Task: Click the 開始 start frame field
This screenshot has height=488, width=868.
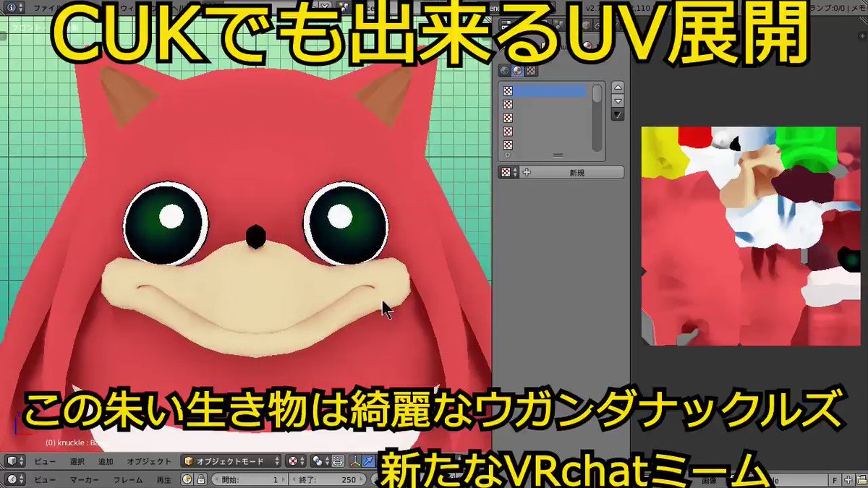Action: (248, 479)
